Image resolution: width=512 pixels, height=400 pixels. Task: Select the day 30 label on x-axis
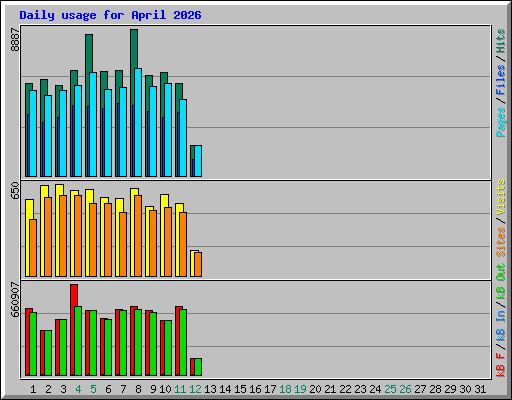[x=465, y=389]
